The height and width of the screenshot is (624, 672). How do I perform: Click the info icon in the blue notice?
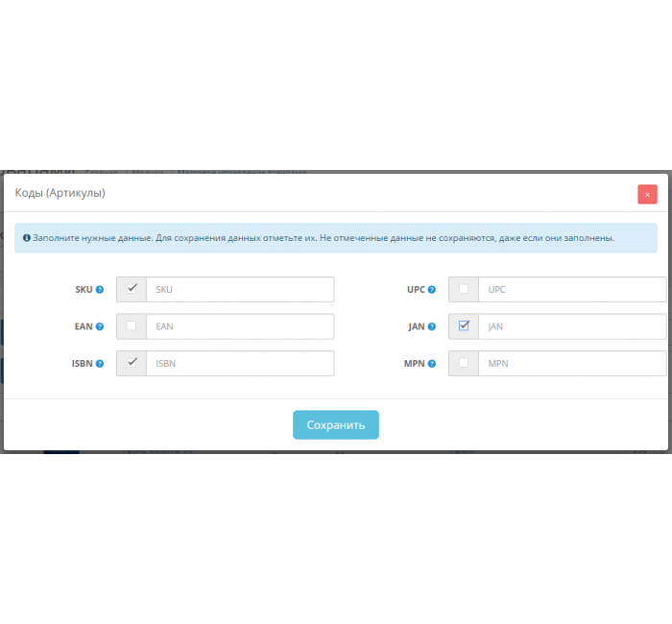click(27, 238)
